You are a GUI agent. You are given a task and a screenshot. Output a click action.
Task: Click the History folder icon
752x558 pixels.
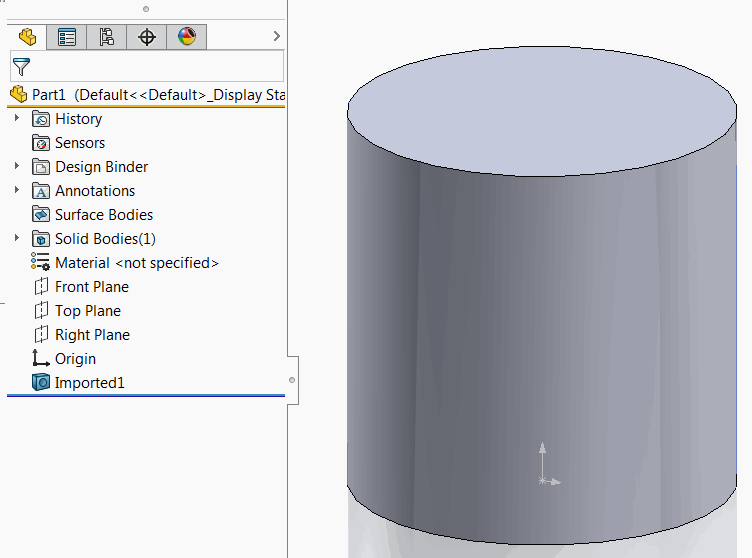pyautogui.click(x=41, y=119)
